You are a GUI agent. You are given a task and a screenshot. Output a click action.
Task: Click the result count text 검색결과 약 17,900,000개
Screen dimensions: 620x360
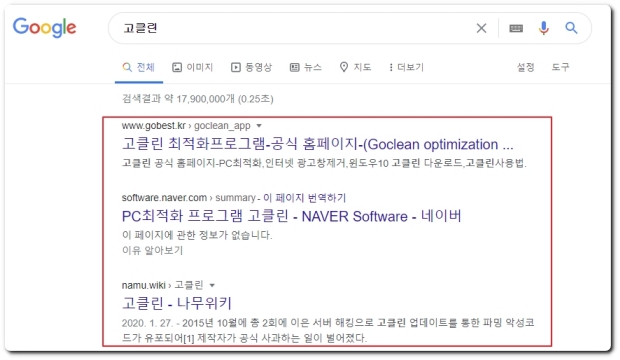197,99
